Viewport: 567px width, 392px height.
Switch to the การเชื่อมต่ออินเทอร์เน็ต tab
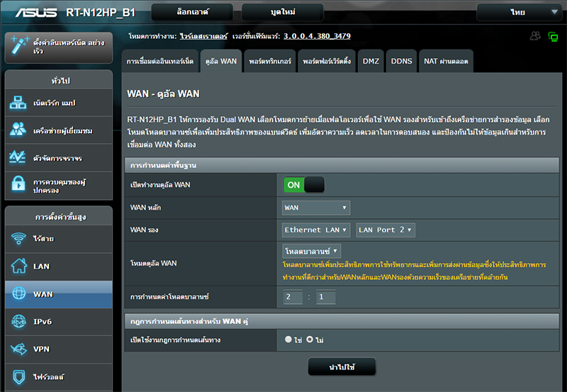[x=160, y=61]
